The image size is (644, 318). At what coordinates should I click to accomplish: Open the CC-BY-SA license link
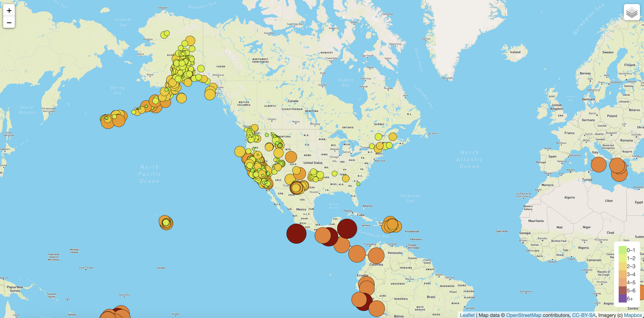(x=584, y=315)
